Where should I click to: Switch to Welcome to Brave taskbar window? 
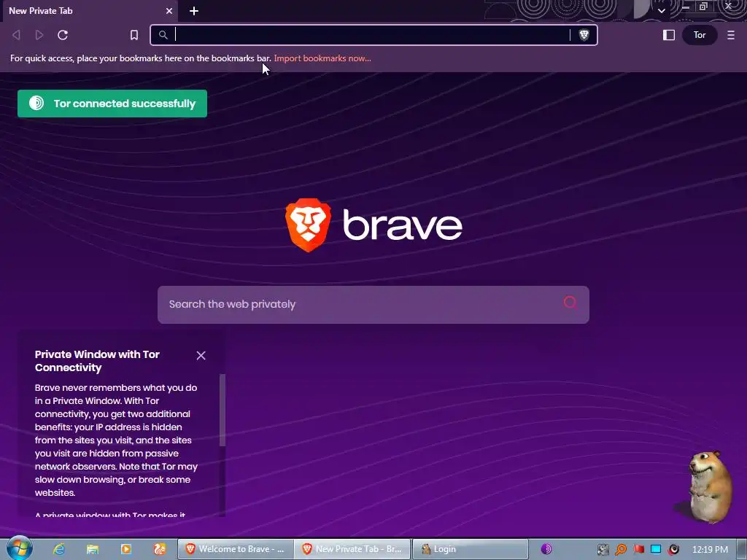point(236,549)
